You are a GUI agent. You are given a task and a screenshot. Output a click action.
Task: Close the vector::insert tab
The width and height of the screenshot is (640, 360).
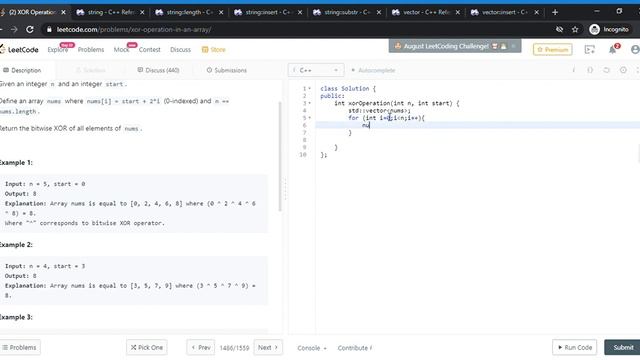click(536, 12)
